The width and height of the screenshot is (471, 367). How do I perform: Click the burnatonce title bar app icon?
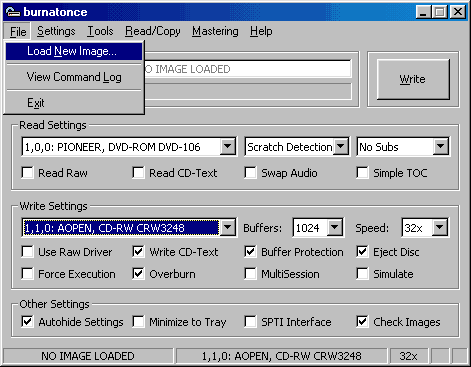click(x=12, y=12)
